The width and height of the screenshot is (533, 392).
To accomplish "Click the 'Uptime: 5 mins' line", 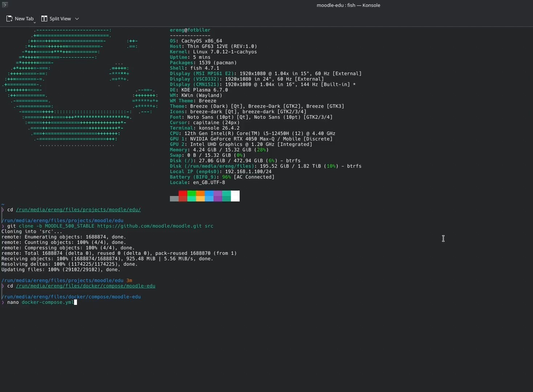I will pyautogui.click(x=190, y=57).
